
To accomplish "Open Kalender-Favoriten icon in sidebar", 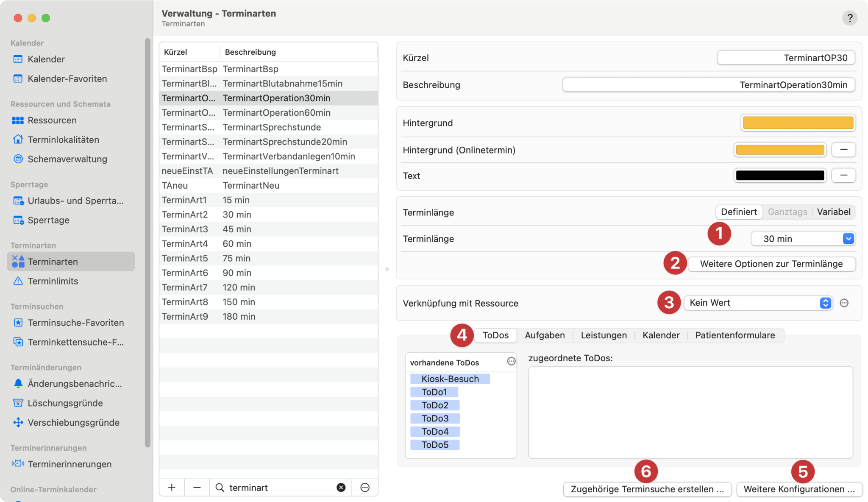I will click(x=18, y=78).
